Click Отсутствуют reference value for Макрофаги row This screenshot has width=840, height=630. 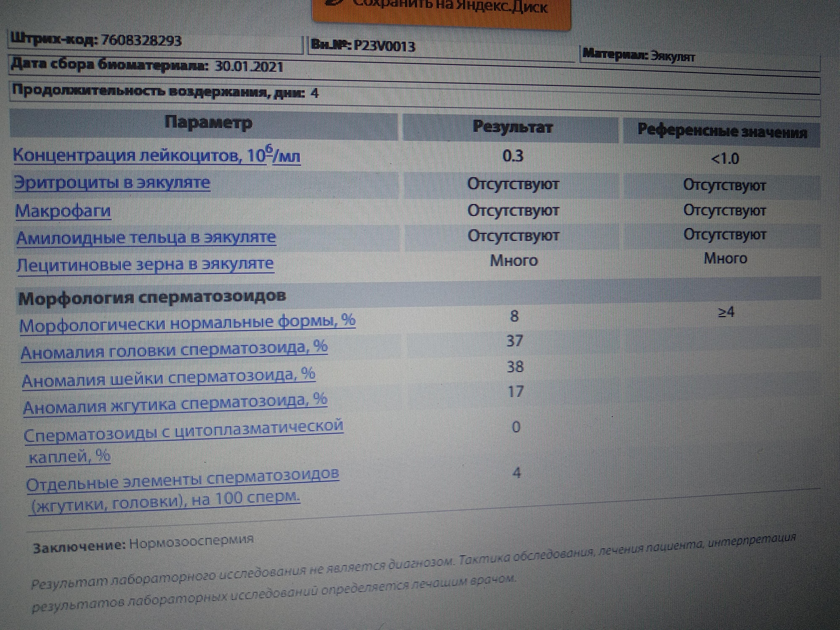724,210
